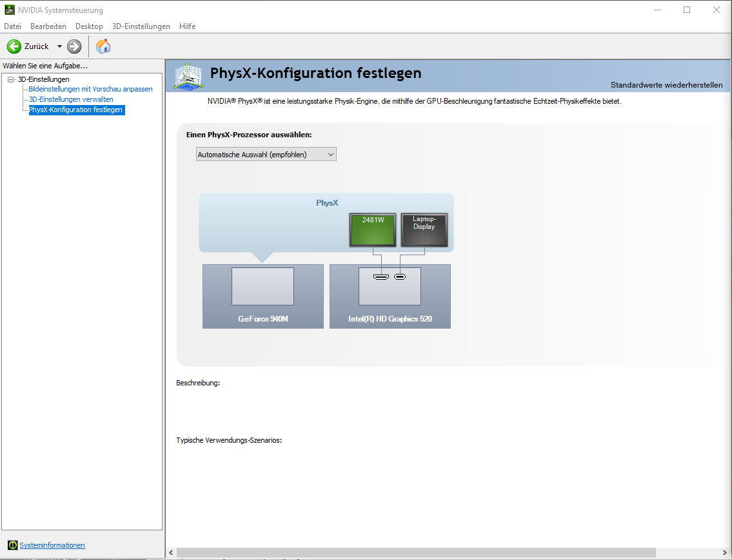
Task: Click the grey forward arrow icon
Action: pos(74,46)
